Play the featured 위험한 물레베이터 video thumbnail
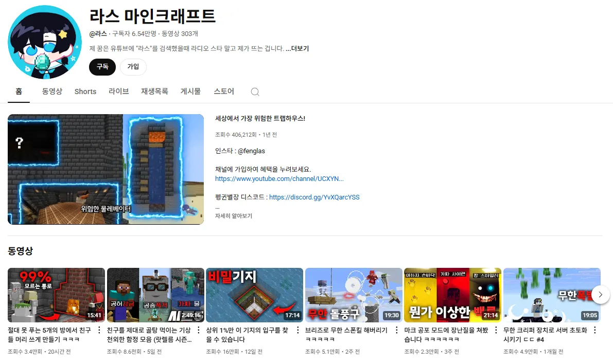 tap(106, 169)
